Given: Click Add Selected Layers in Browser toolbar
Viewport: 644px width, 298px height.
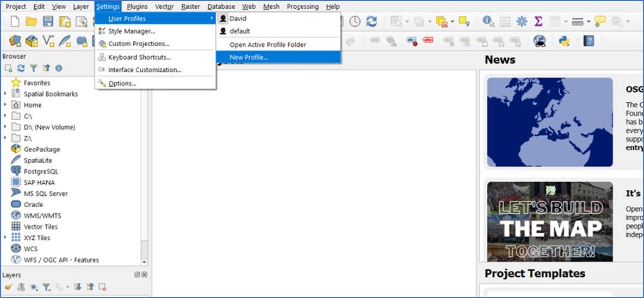Looking at the screenshot, I should pos(8,68).
